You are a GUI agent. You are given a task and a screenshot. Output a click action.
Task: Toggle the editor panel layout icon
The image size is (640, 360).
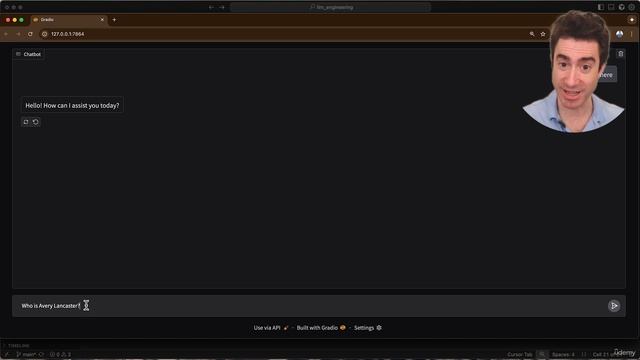pos(611,7)
